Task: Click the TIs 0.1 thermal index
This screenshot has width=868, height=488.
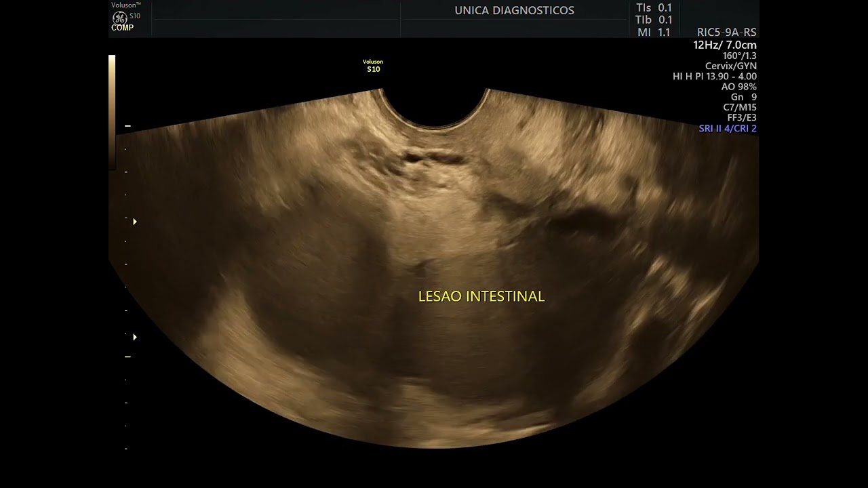Action: pyautogui.click(x=654, y=8)
